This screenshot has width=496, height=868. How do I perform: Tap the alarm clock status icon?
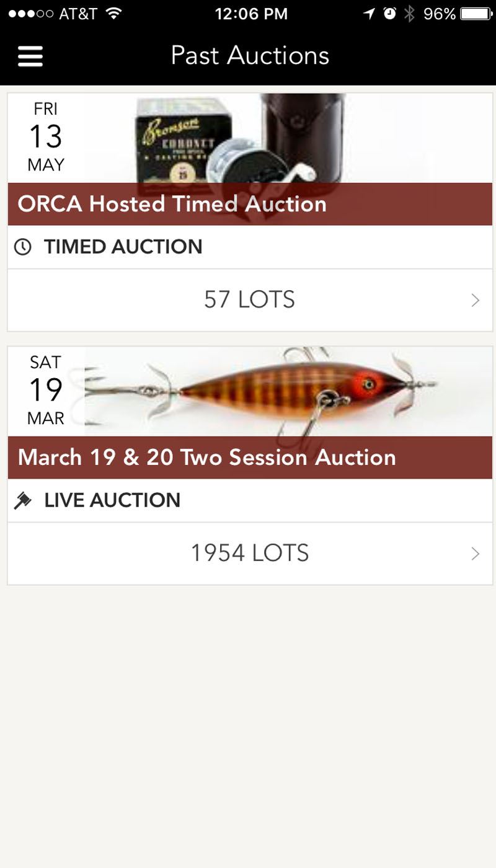[x=389, y=14]
